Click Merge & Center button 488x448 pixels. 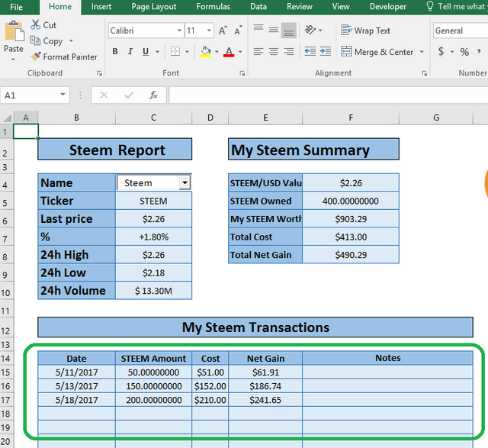point(377,52)
